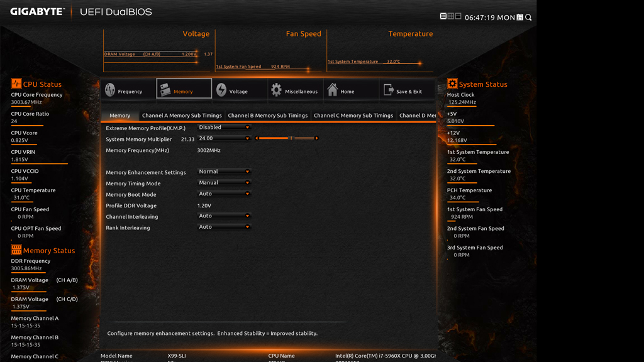This screenshot has height=362, width=644.
Task: Click the Save & Exit icon
Action: (x=388, y=90)
